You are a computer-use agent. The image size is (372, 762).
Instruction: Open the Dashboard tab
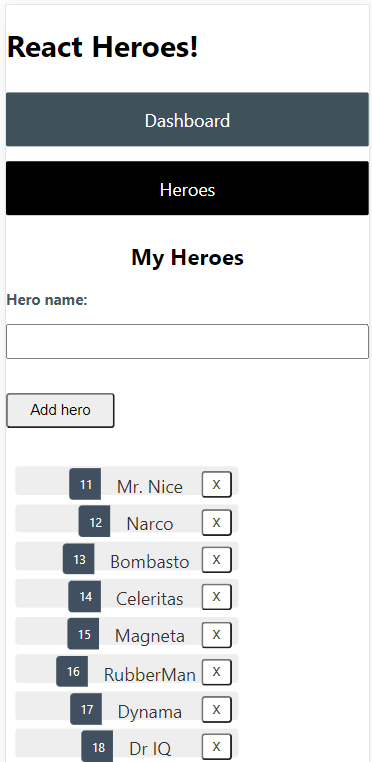tap(187, 120)
